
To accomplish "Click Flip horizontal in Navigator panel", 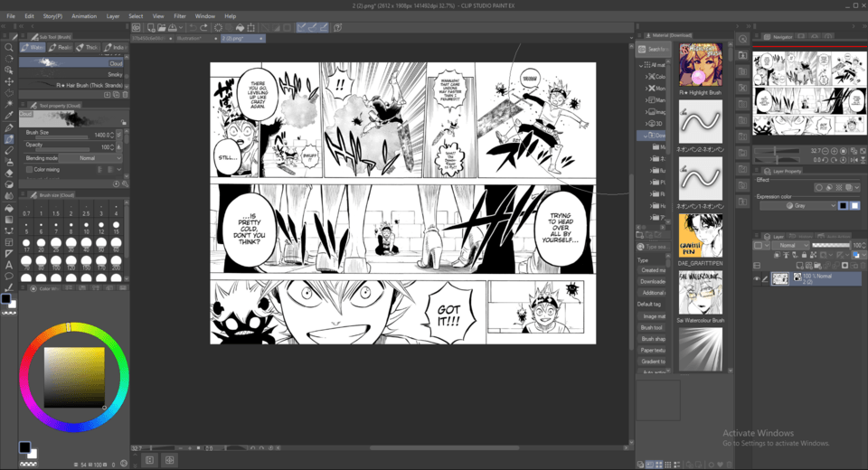I will [853, 160].
